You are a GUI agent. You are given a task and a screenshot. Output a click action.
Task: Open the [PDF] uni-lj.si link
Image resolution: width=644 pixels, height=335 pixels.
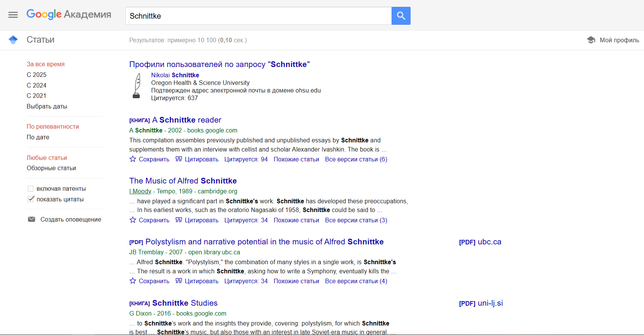tap(481, 303)
